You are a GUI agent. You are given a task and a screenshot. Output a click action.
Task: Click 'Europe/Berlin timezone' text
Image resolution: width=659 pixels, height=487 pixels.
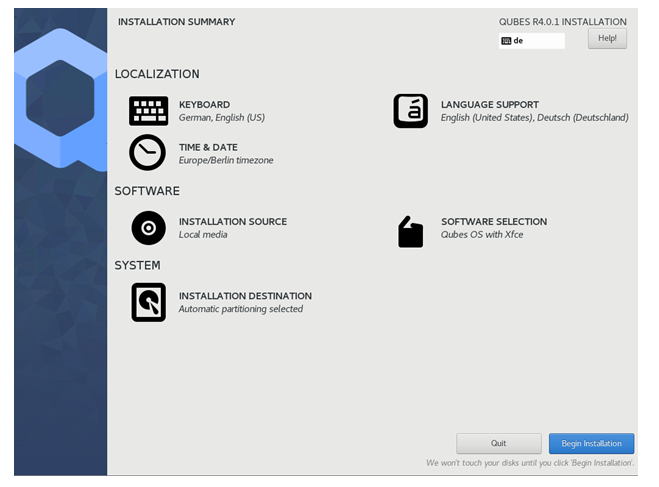(226, 161)
